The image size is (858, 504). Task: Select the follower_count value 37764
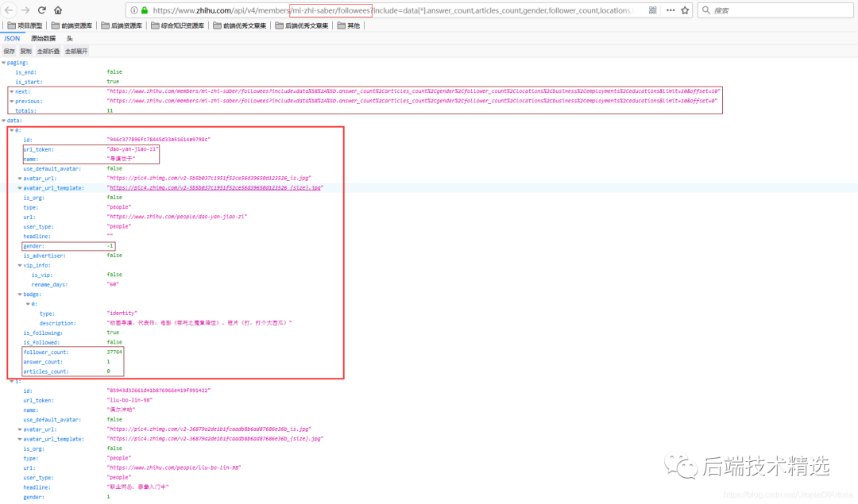coord(114,352)
